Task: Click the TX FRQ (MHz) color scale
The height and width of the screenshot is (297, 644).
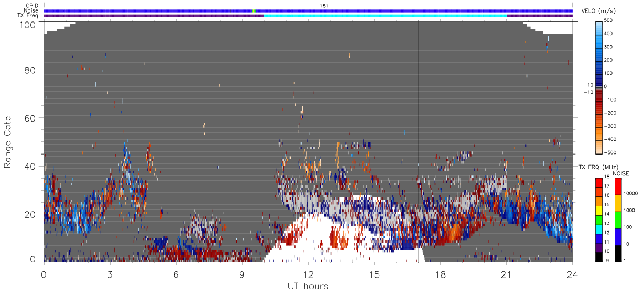Action: coord(599,219)
